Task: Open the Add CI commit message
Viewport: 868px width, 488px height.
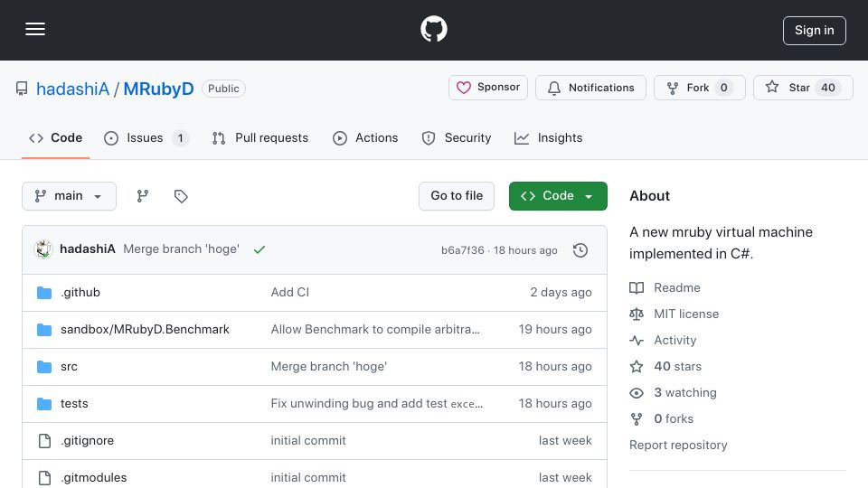Action: click(290, 292)
